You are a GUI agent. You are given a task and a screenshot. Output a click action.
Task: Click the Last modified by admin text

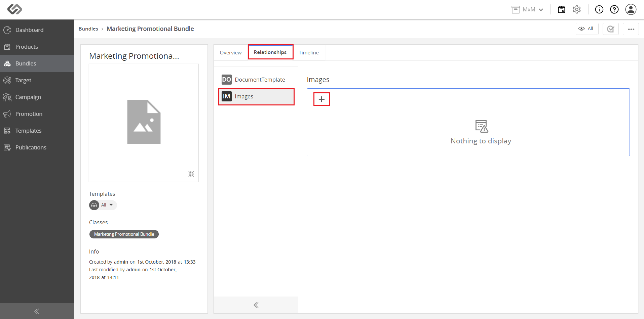133,273
